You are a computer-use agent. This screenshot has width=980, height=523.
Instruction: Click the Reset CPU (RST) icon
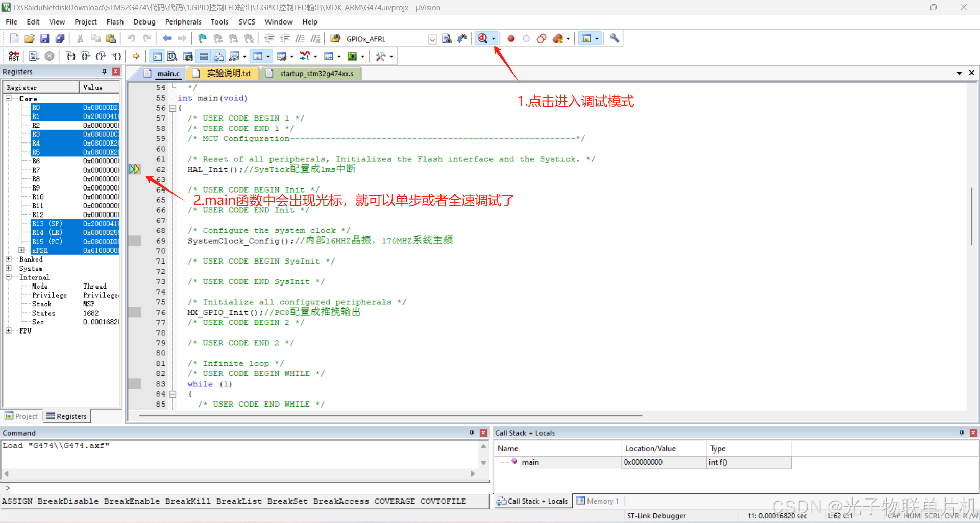point(14,56)
